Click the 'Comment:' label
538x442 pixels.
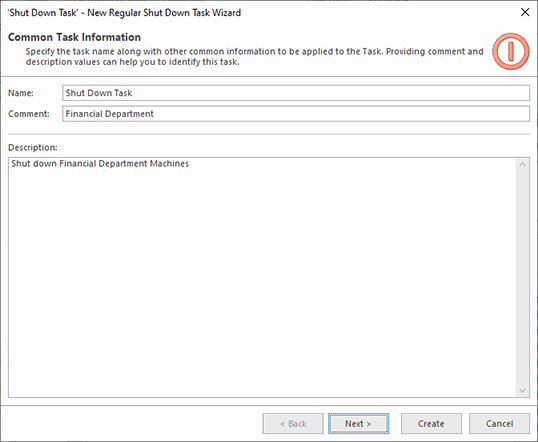pyautogui.click(x=29, y=114)
